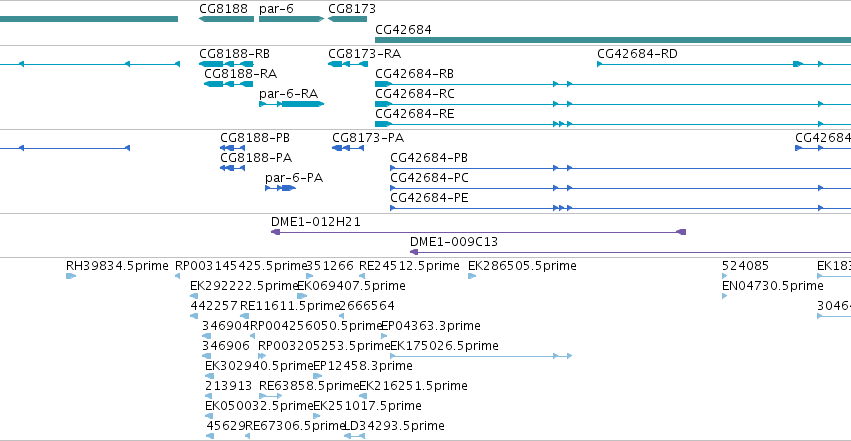Click the EK251017.5prime EST label
The height and width of the screenshot is (441, 851).
(367, 406)
